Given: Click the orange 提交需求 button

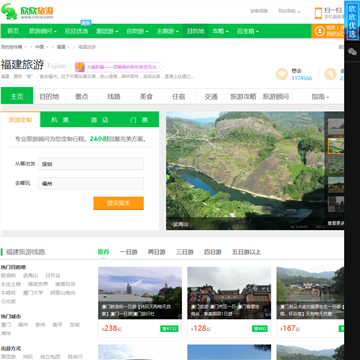Looking at the screenshot, I should (x=119, y=203).
